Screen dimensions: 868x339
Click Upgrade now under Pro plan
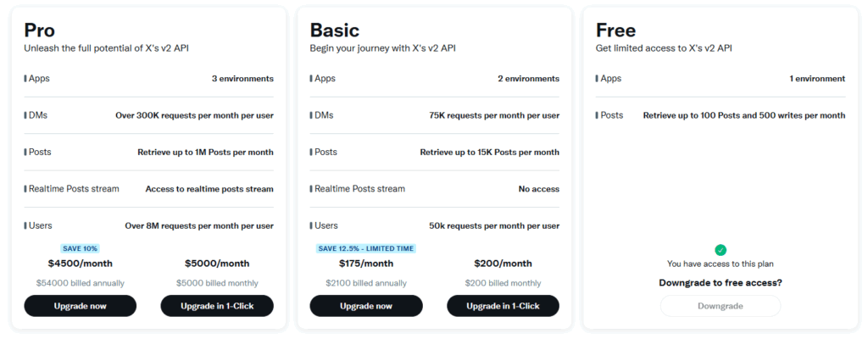81,306
